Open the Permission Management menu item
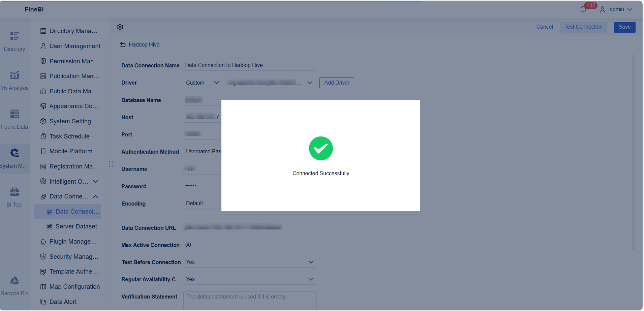Viewport: 644px width, 311px height. click(70, 61)
